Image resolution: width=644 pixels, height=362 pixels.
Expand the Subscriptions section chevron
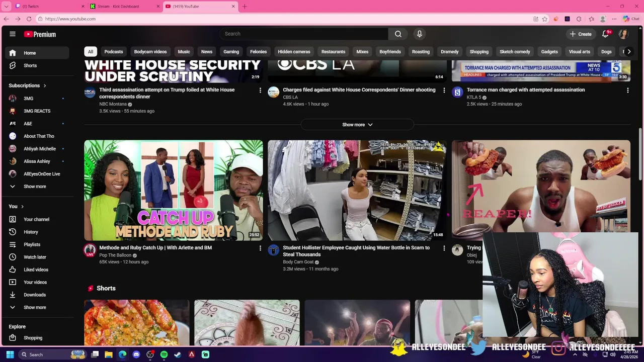44,86
